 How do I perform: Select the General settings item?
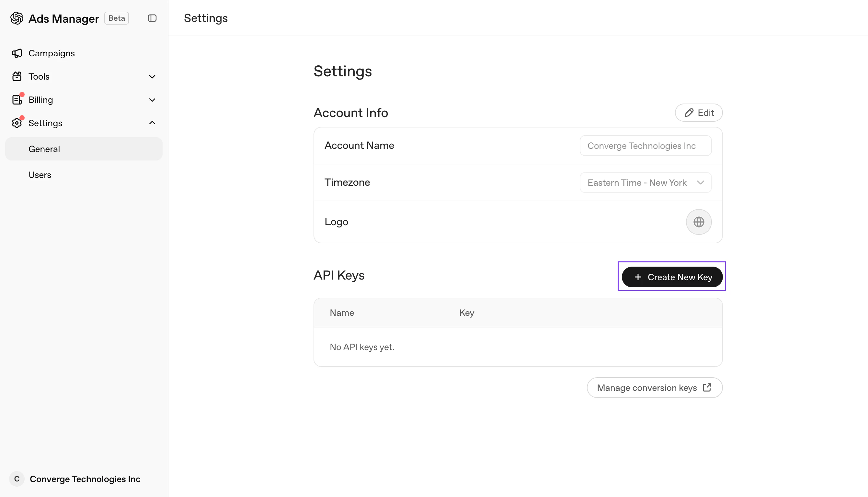84,149
